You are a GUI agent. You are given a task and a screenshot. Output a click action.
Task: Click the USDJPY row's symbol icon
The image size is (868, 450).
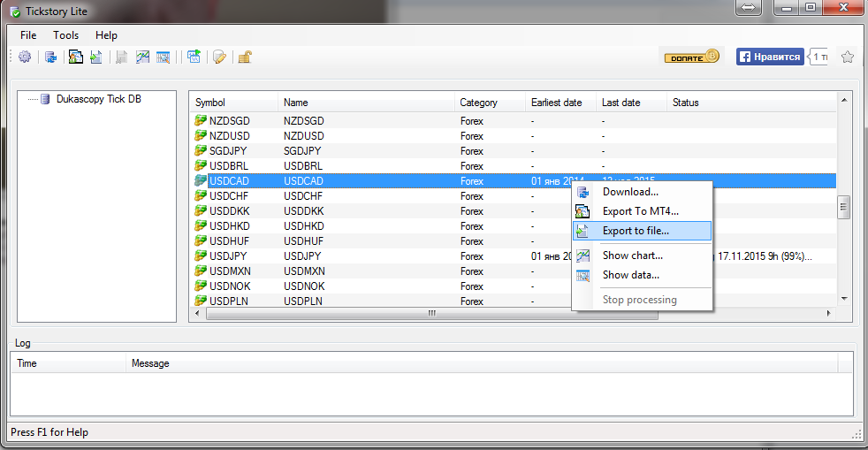[201, 256]
